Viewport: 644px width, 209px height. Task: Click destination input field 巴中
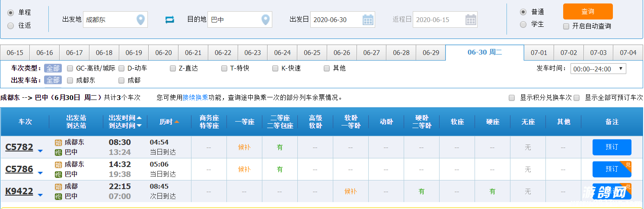coord(240,19)
